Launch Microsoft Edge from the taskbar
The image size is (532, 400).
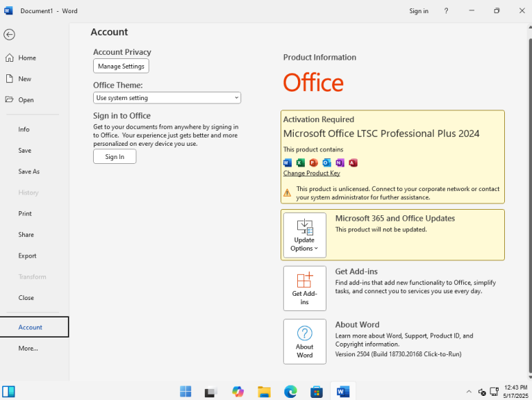(x=290, y=392)
